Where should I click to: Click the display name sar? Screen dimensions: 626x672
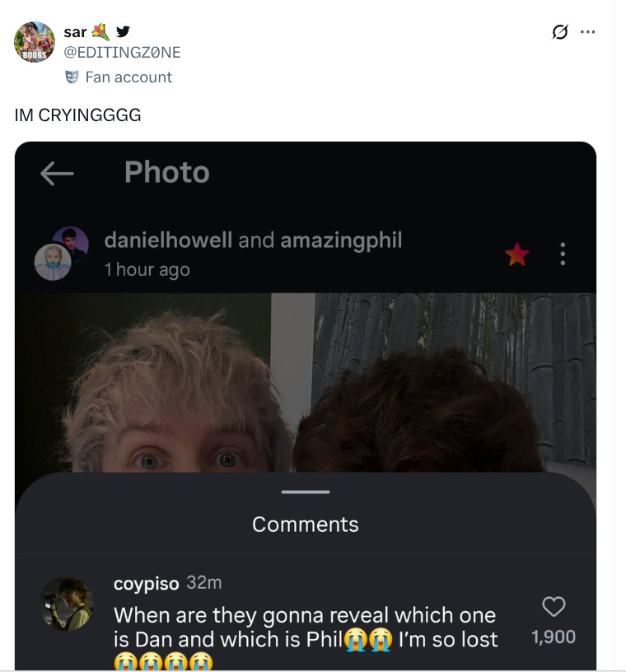[75, 32]
